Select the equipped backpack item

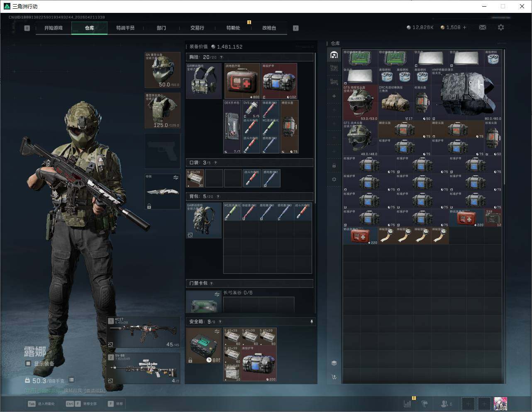coord(204,220)
